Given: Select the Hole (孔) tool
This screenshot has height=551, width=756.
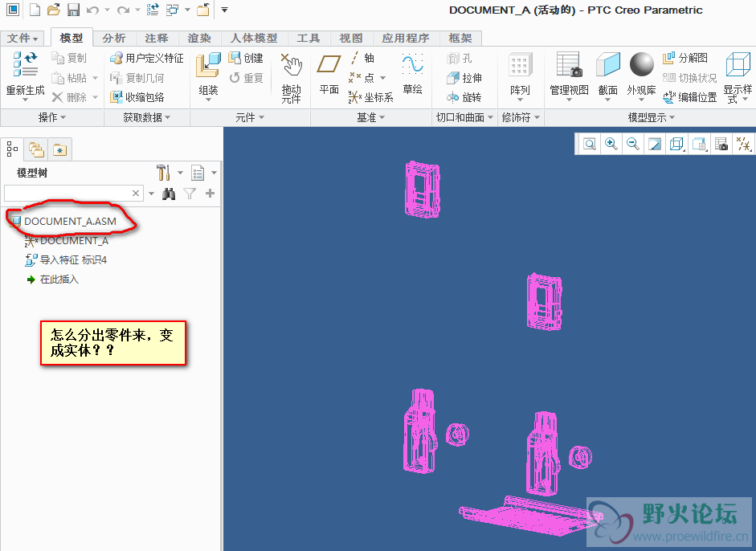Looking at the screenshot, I should pyautogui.click(x=460, y=59).
